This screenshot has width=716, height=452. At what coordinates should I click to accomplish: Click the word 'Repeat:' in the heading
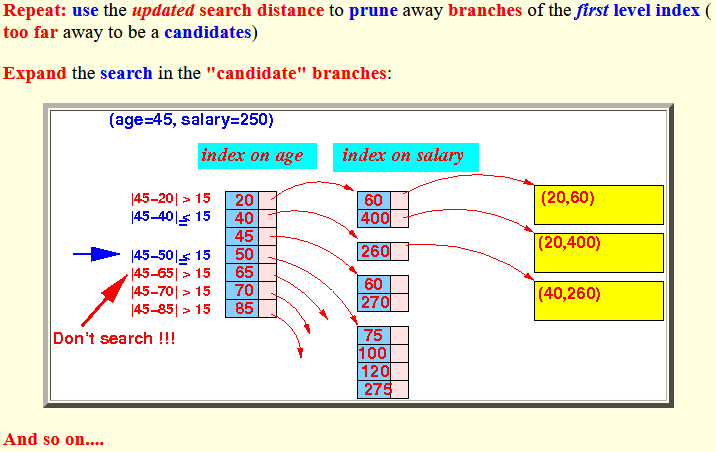(x=35, y=11)
